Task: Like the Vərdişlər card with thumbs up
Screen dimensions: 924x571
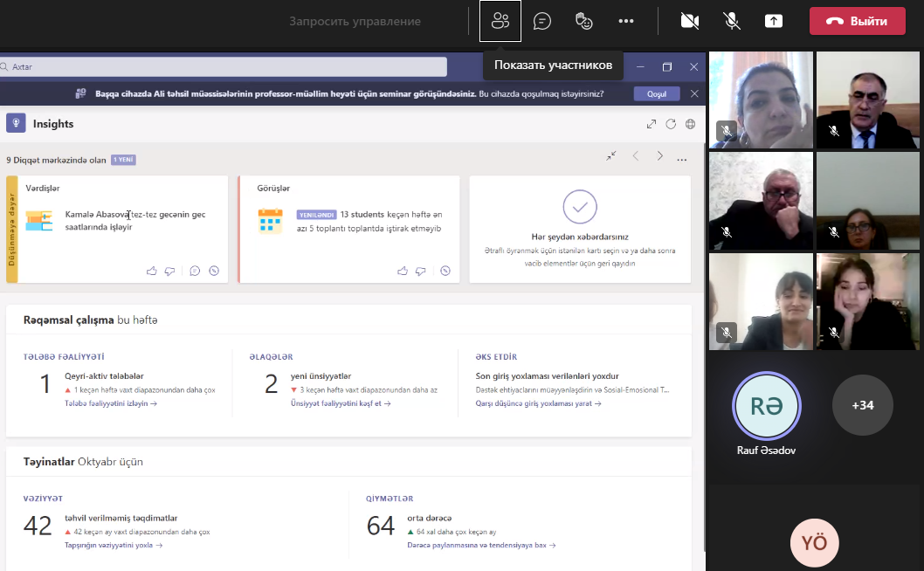Action: [152, 271]
